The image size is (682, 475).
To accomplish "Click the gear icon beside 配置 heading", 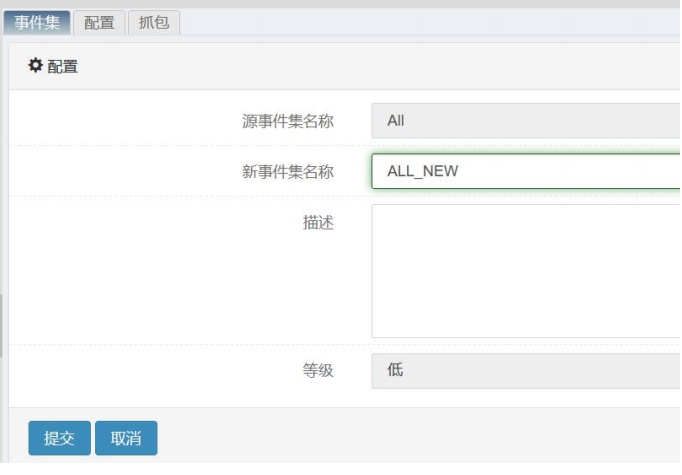I will coord(35,66).
